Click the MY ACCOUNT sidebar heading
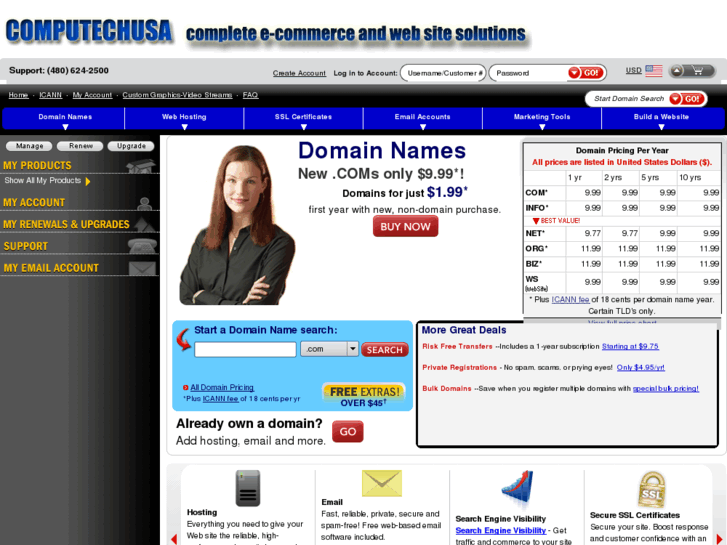The width and height of the screenshot is (727, 545). pyautogui.click(x=34, y=203)
